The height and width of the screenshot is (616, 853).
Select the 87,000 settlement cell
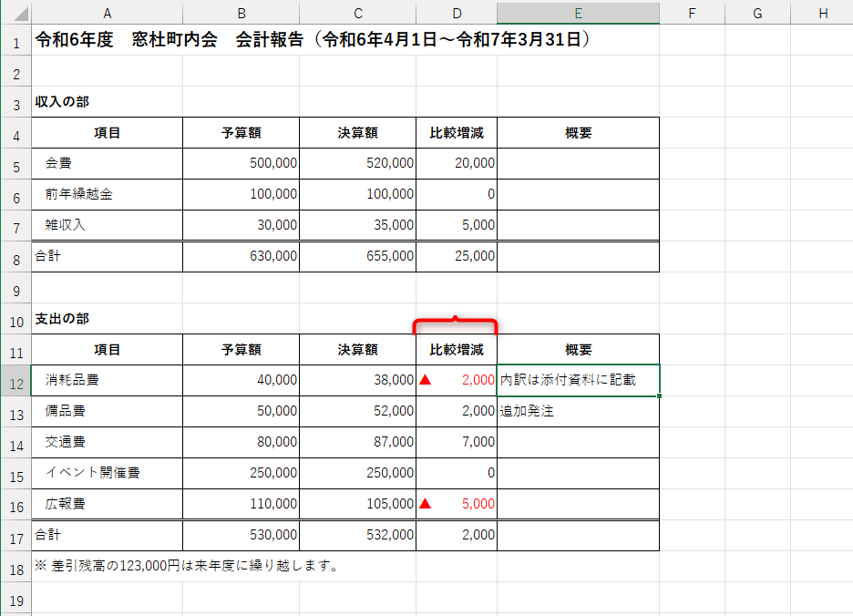coord(357,443)
